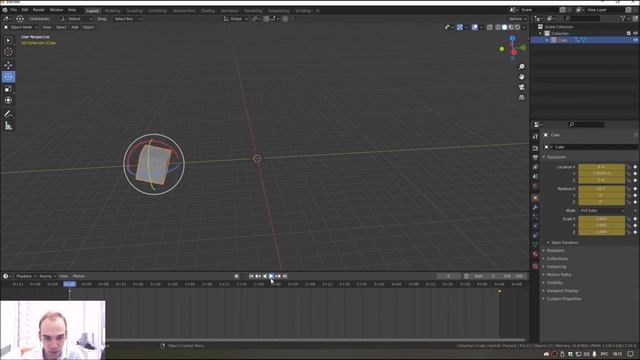Viewport: 640px width, 360px height.
Task: Open the Orientation Default dropdown
Action: tap(76, 19)
